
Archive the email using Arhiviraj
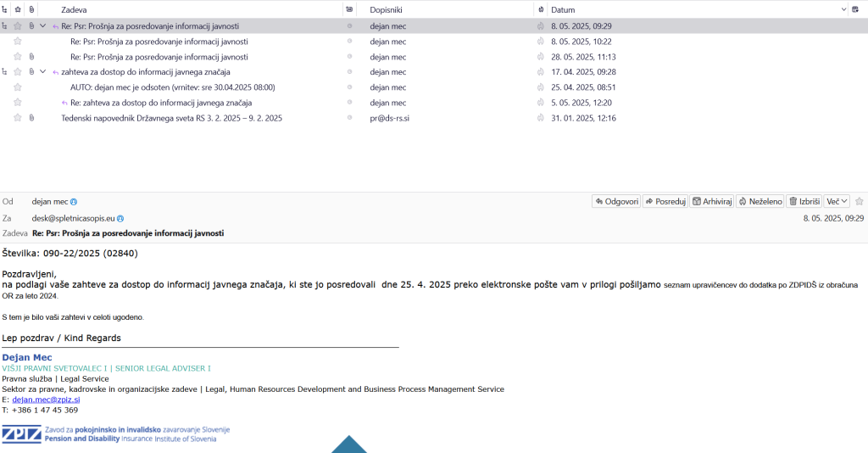(710, 202)
